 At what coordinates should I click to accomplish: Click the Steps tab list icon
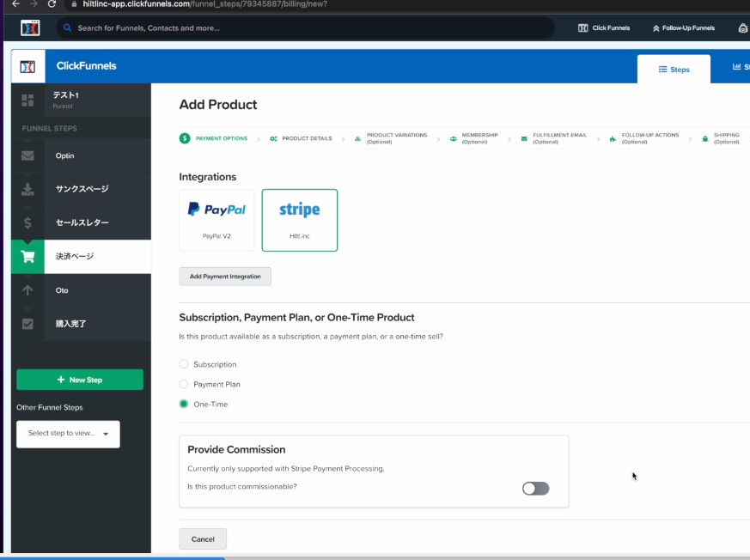click(x=663, y=70)
